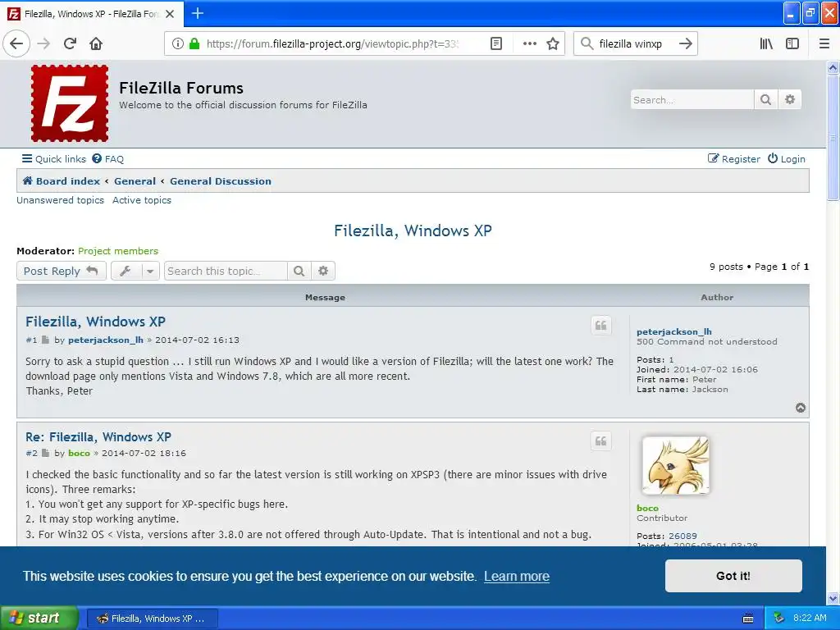Click the post #1 document icon
840x630 pixels.
(46, 340)
